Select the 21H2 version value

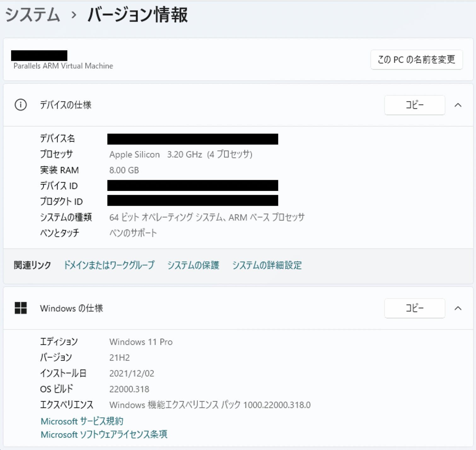pyautogui.click(x=119, y=358)
